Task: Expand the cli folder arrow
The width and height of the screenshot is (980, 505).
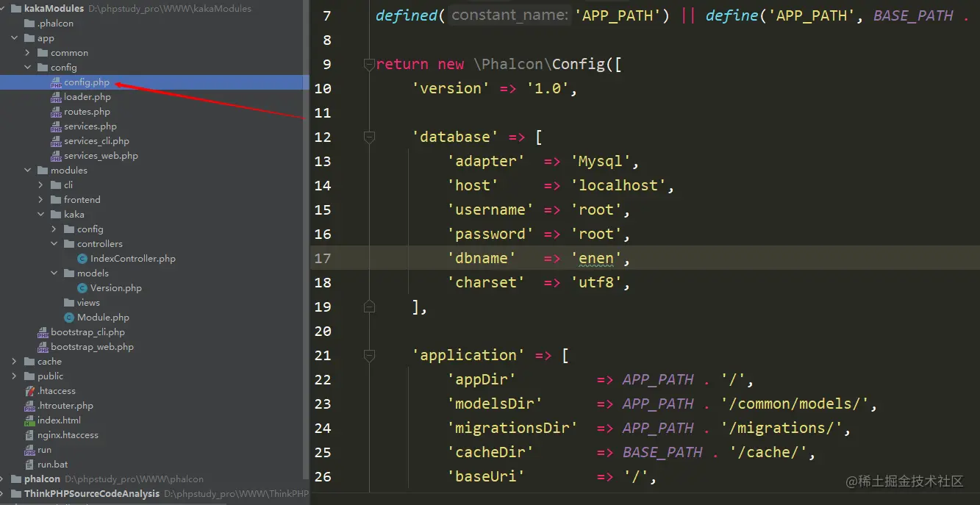Action: (40, 185)
